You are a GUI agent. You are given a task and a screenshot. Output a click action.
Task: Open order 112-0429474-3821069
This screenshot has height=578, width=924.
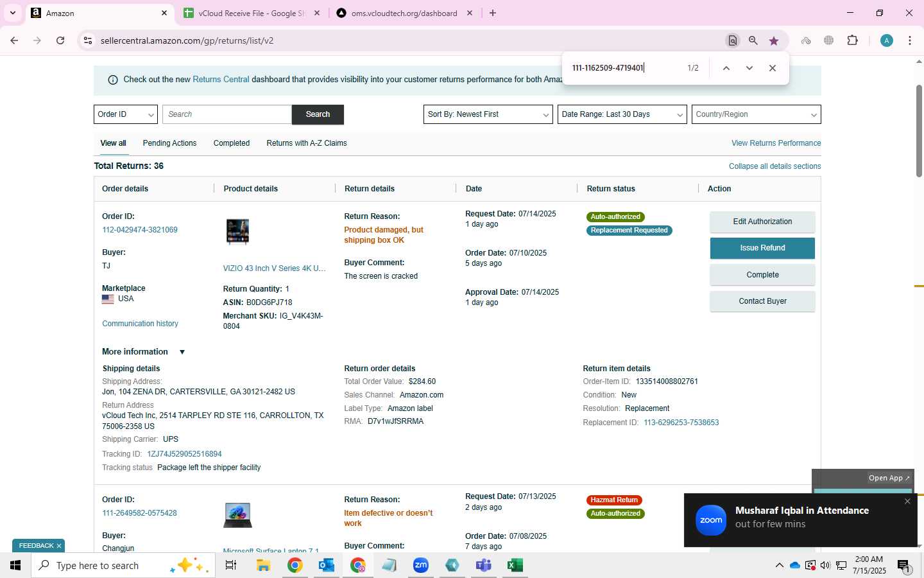coord(140,230)
